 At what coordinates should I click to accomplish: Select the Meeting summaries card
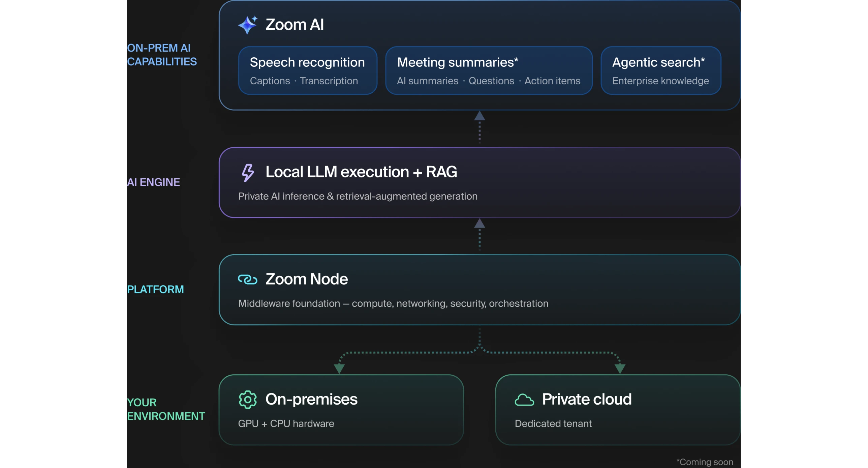coord(489,70)
